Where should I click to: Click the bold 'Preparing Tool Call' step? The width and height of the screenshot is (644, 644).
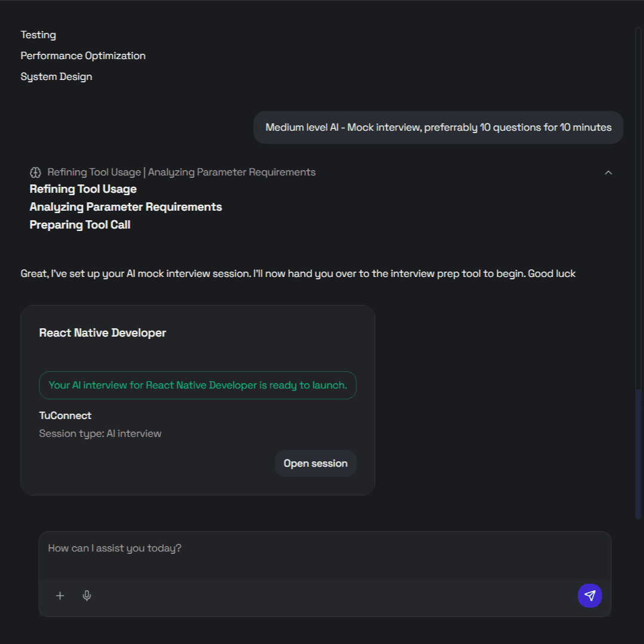click(x=80, y=225)
